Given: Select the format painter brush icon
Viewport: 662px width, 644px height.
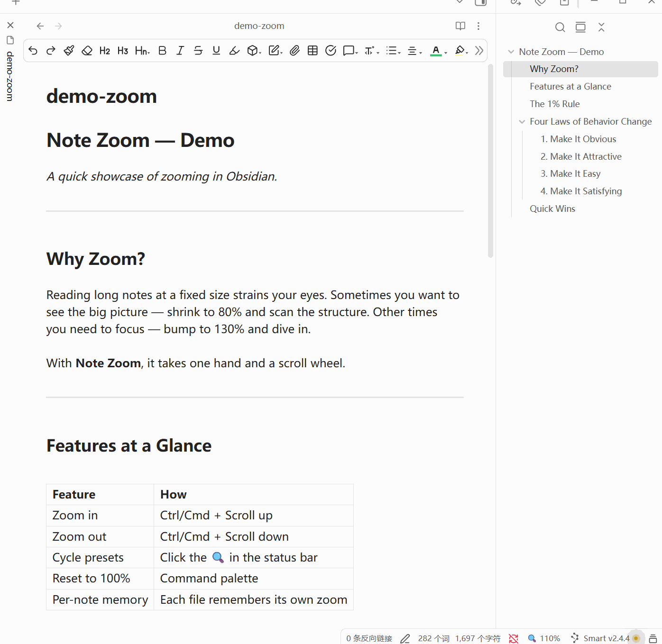Looking at the screenshot, I should click(69, 51).
